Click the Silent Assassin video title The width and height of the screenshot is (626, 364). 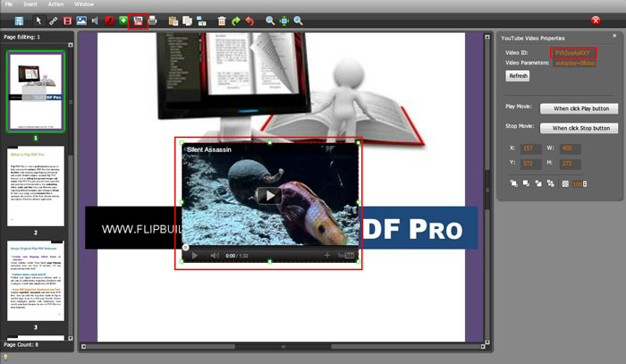tap(209, 149)
